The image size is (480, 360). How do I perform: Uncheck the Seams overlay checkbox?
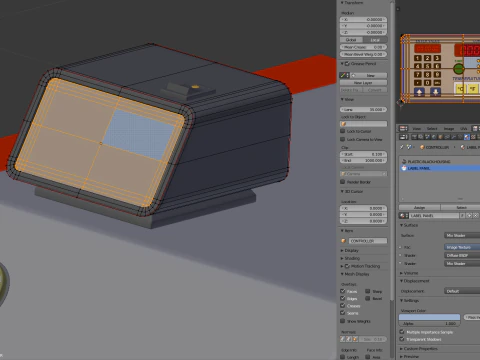pyautogui.click(x=343, y=313)
